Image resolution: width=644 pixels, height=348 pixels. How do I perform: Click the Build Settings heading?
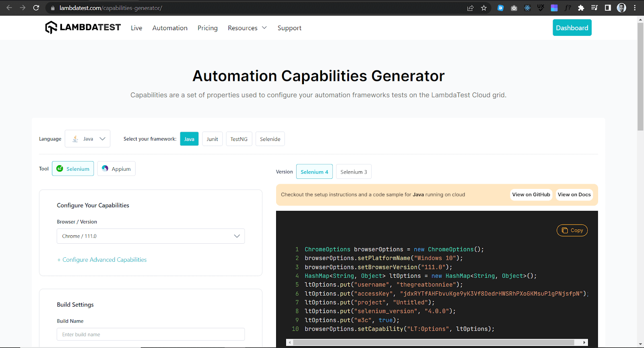coord(75,304)
